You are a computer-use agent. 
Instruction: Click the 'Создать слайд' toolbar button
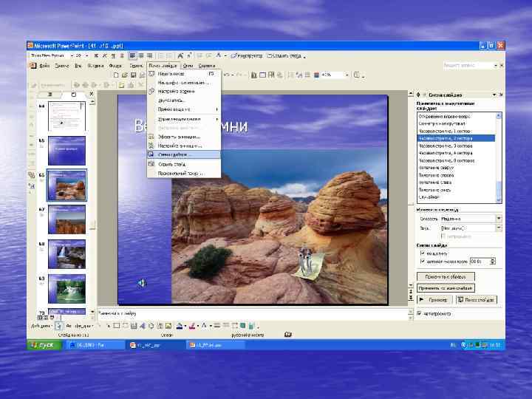pyautogui.click(x=284, y=55)
